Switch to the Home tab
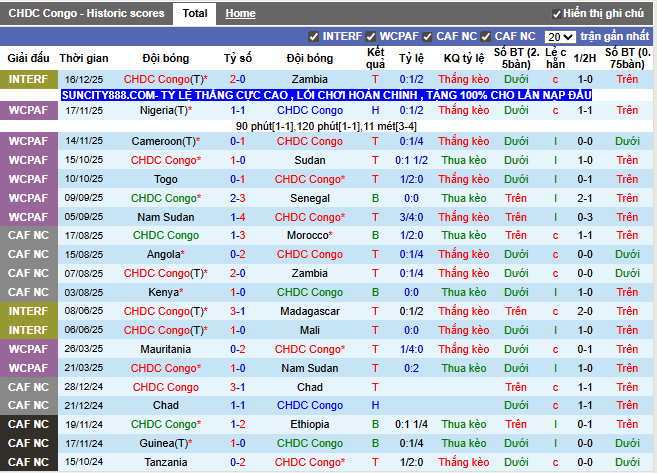The height and width of the screenshot is (473, 657). click(240, 13)
